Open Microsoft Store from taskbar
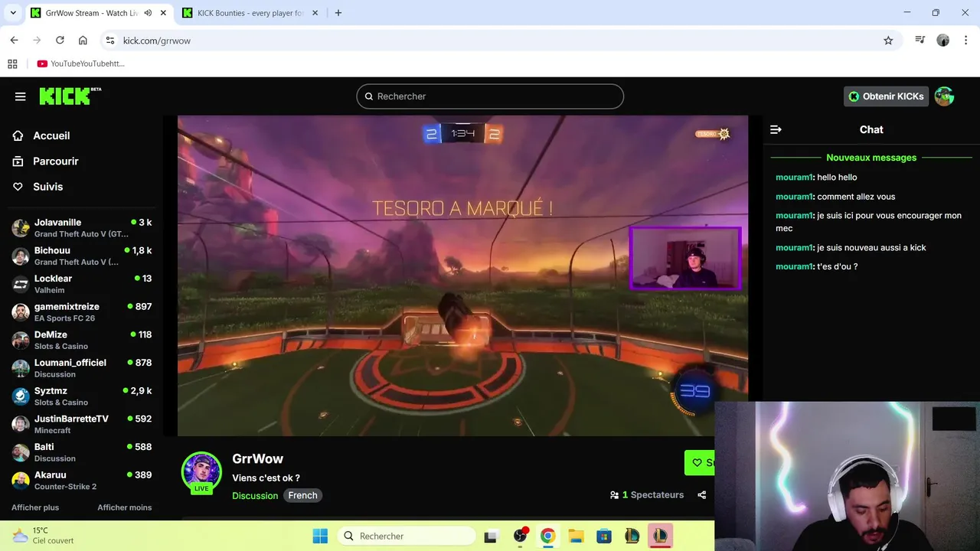The width and height of the screenshot is (980, 551). pyautogui.click(x=604, y=536)
